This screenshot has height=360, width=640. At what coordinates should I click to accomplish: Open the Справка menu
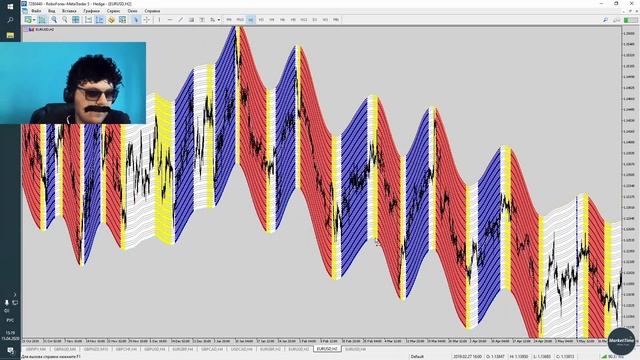coord(152,11)
